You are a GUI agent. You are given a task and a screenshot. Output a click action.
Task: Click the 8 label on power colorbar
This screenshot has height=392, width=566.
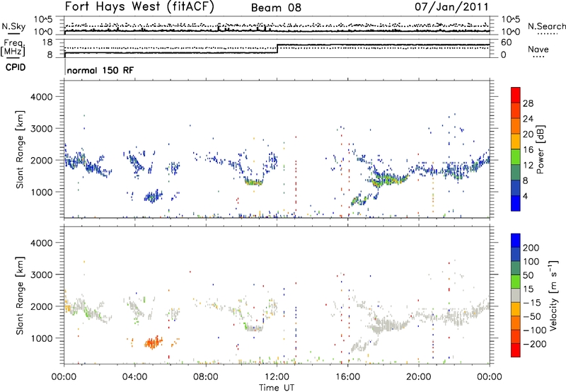pos(525,180)
